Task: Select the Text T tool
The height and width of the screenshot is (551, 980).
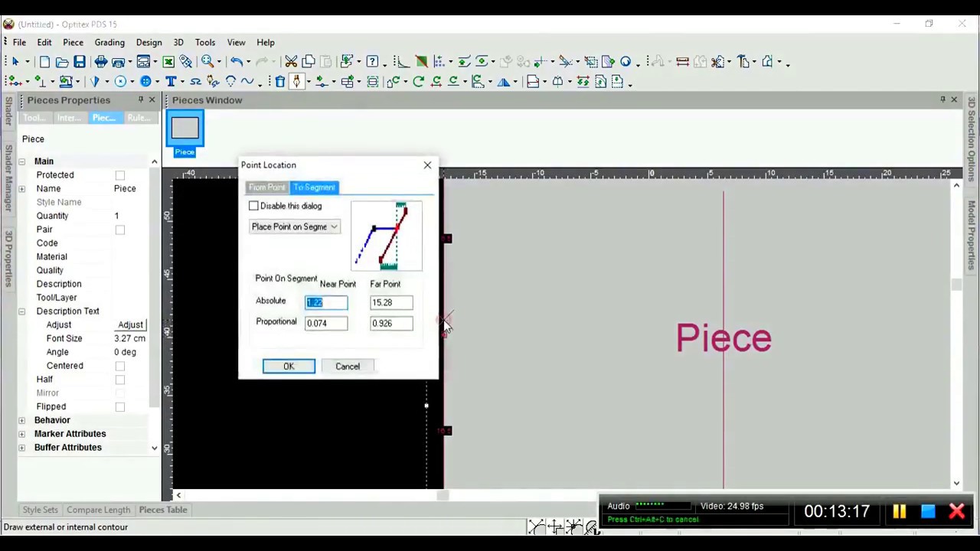Action: [x=170, y=81]
